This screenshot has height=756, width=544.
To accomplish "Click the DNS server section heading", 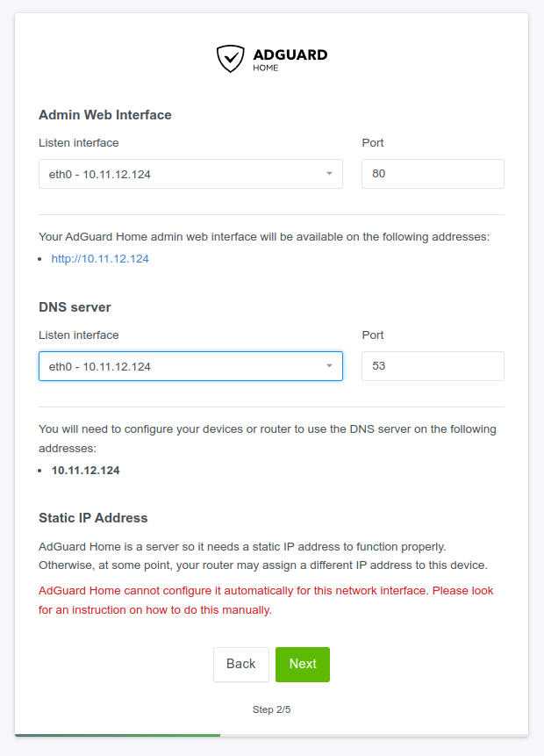I will 75,306.
